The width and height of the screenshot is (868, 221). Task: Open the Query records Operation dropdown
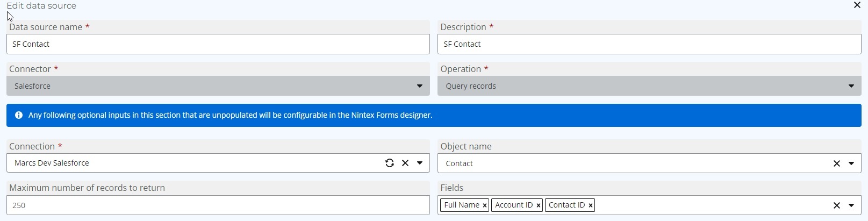click(649, 86)
